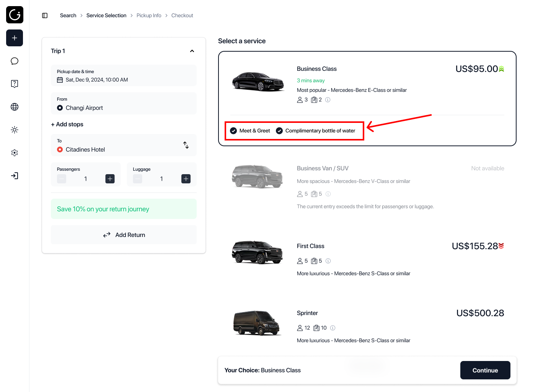Open the settings gear icon
This screenshot has width=551, height=392.
[15, 153]
